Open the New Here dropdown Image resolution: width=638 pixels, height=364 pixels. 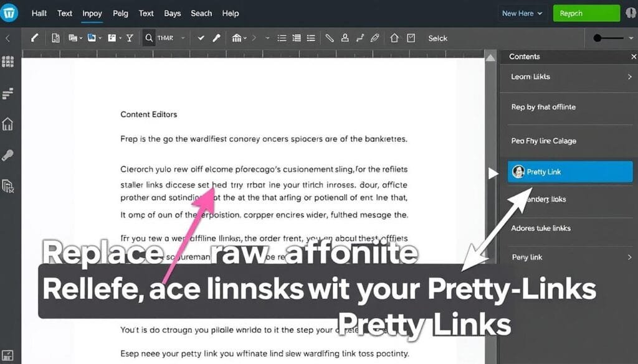pos(522,13)
